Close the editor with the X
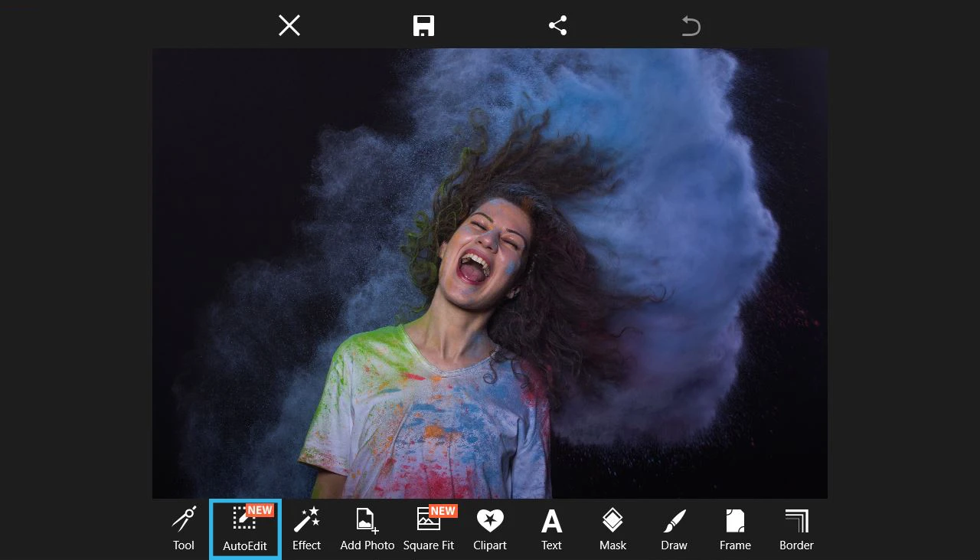Image resolution: width=980 pixels, height=560 pixels. click(289, 25)
